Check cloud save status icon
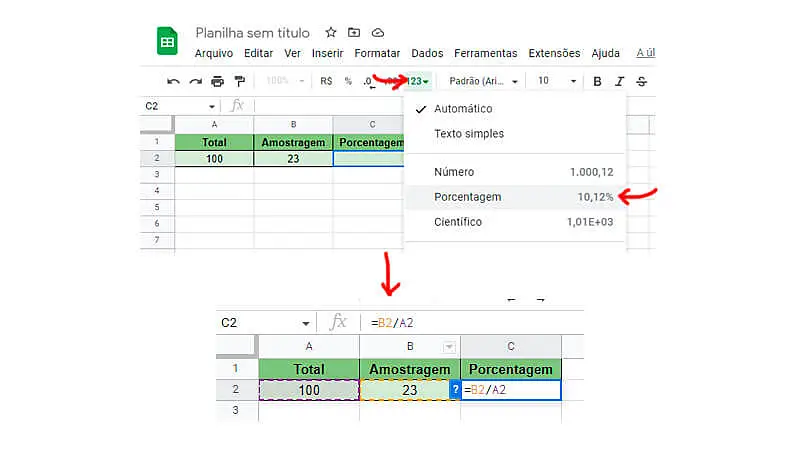800x450 pixels. (x=378, y=33)
